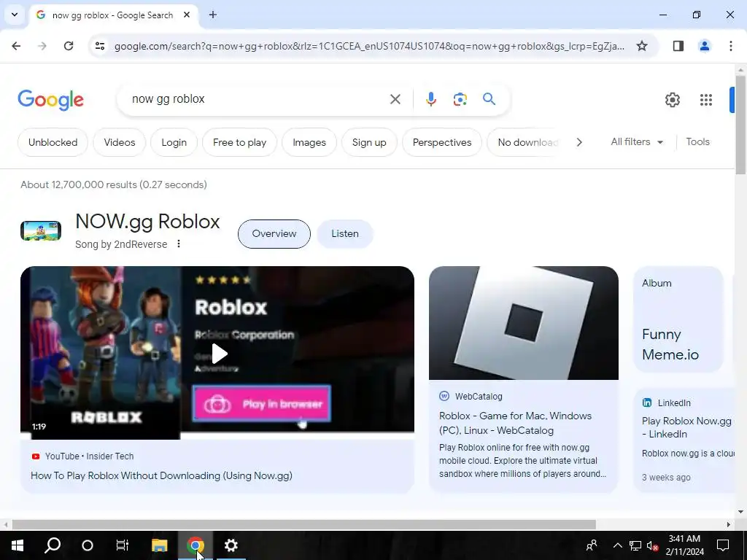The height and width of the screenshot is (560, 747).
Task: Click inside the Google search field
Action: coord(258,99)
